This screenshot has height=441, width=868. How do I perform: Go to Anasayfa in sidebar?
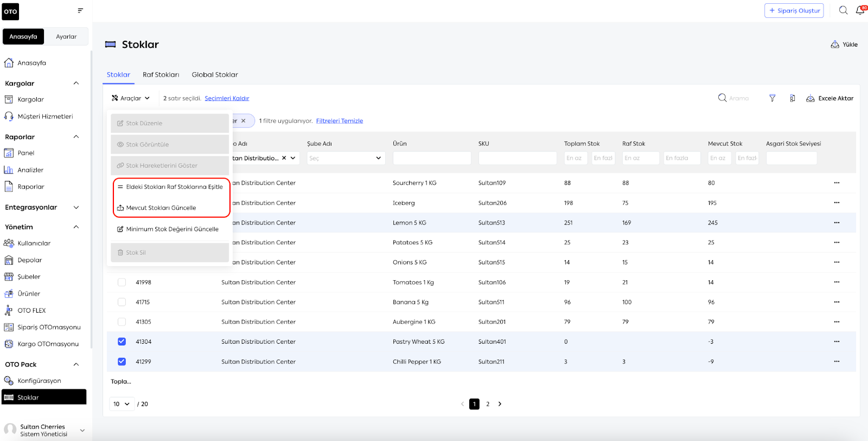(31, 63)
